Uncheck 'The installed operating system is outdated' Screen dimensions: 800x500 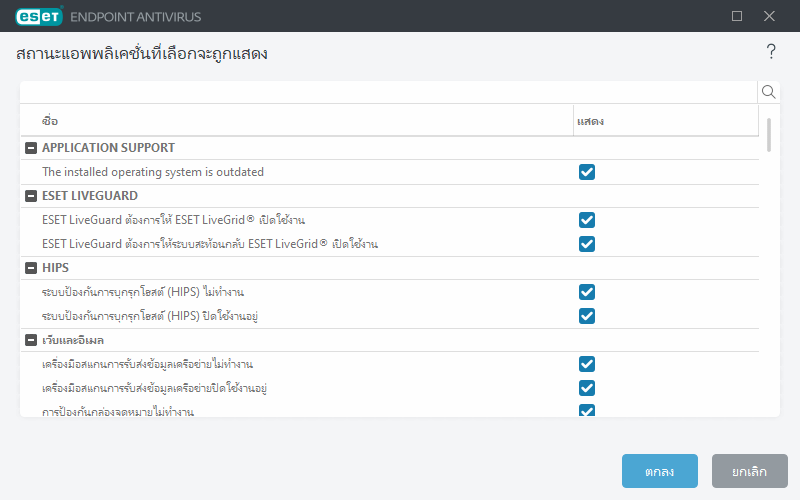point(587,172)
